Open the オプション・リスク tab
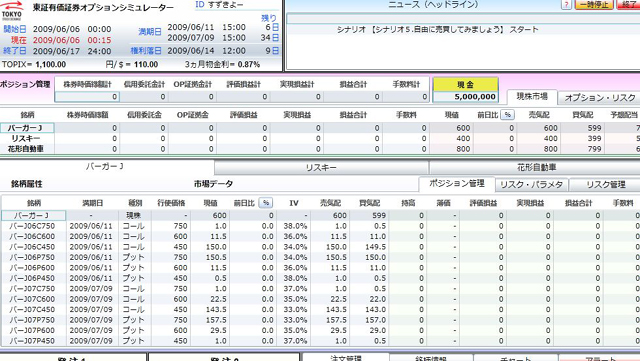Viewport: 640px width, 361px height. 600,98
